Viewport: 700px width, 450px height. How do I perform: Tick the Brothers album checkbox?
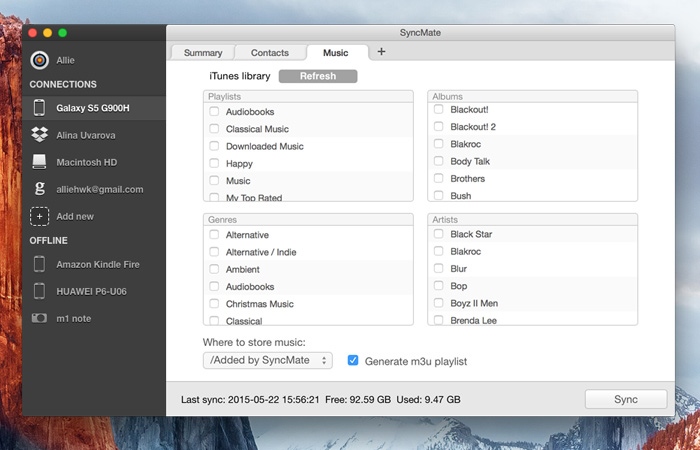click(x=439, y=178)
